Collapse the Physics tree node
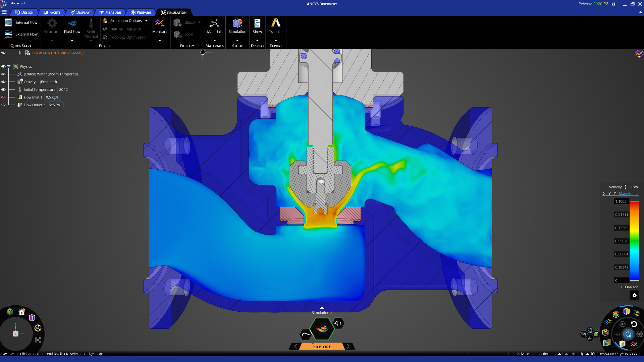 [x=9, y=66]
